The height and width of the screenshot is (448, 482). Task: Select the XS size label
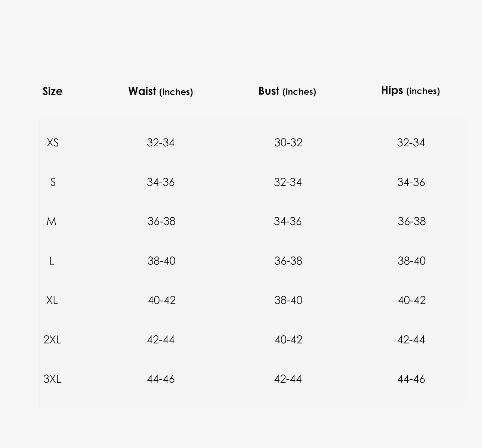tap(53, 143)
